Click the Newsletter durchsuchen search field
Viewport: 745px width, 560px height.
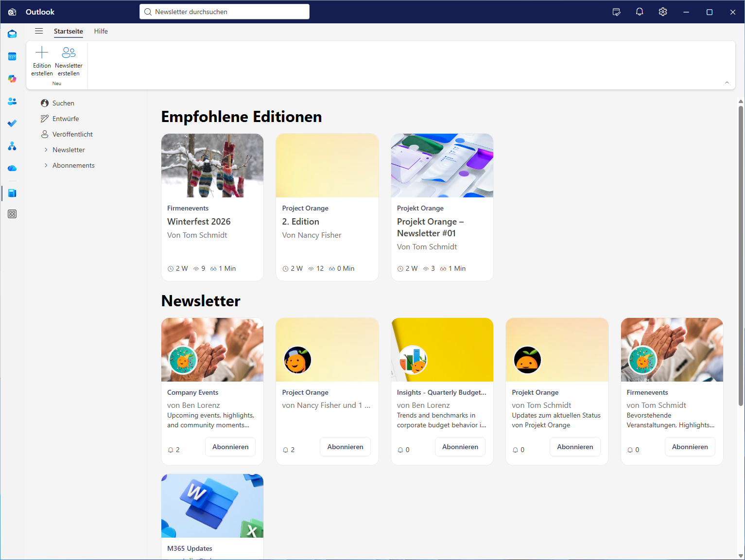tap(225, 12)
